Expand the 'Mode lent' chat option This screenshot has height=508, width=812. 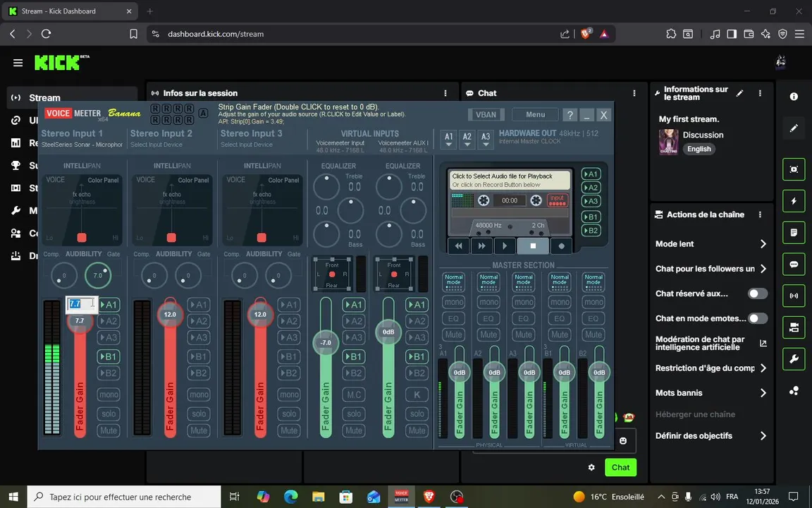[x=711, y=243]
